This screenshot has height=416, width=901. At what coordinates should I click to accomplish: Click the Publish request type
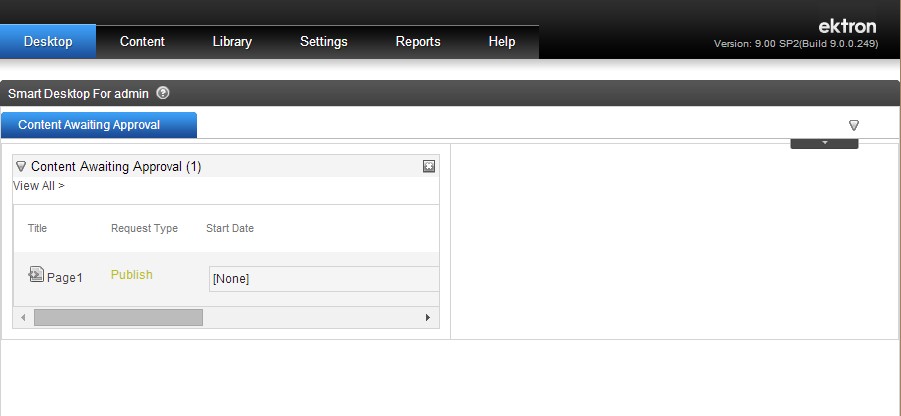(x=132, y=275)
